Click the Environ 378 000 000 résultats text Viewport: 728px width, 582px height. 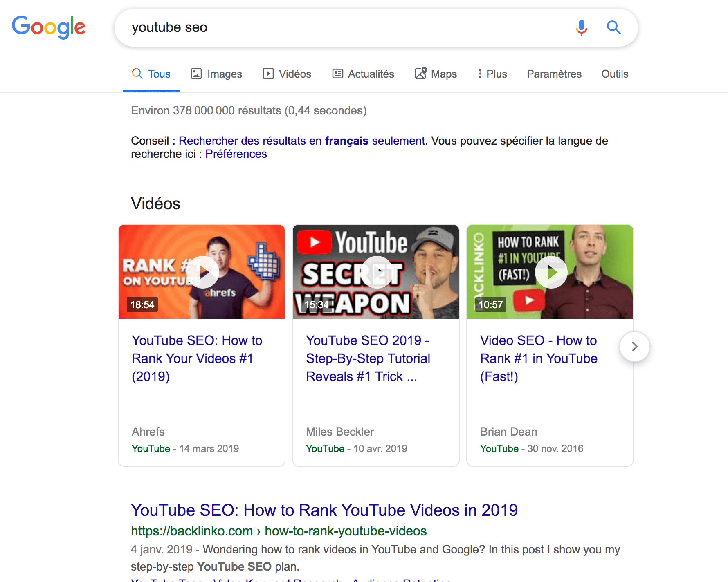[x=249, y=110]
